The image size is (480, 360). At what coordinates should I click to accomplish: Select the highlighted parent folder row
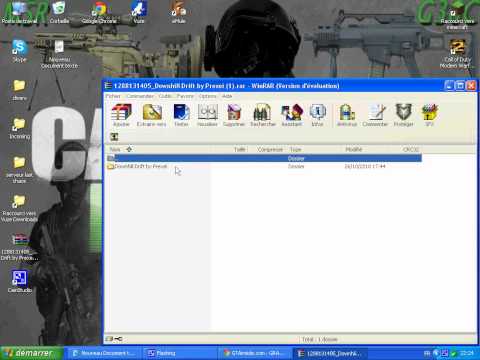(x=264, y=158)
